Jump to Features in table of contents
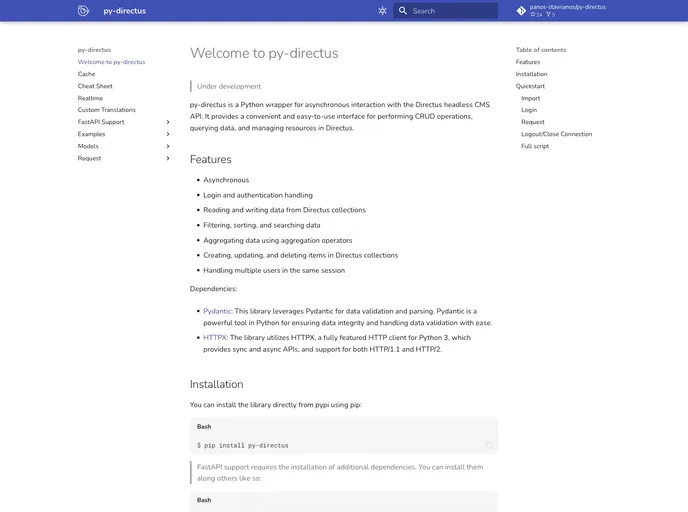Viewport: 688px width, 512px height. pos(528,62)
